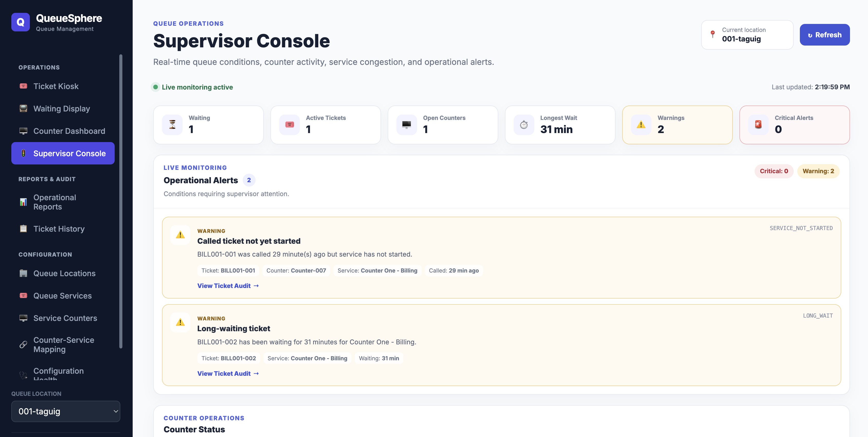The width and height of the screenshot is (868, 437).
Task: Click the sidebar vertical scrollbar
Action: 121,201
